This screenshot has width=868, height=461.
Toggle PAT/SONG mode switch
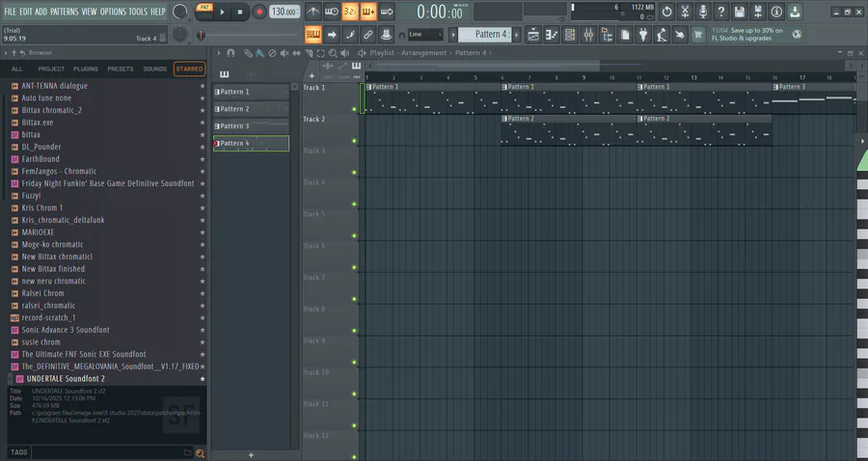[x=204, y=12]
